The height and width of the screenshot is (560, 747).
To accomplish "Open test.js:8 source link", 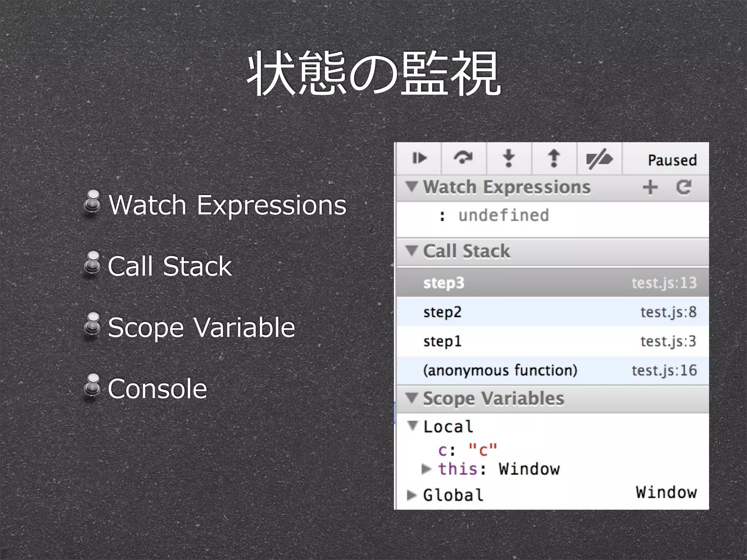I will pos(669,312).
